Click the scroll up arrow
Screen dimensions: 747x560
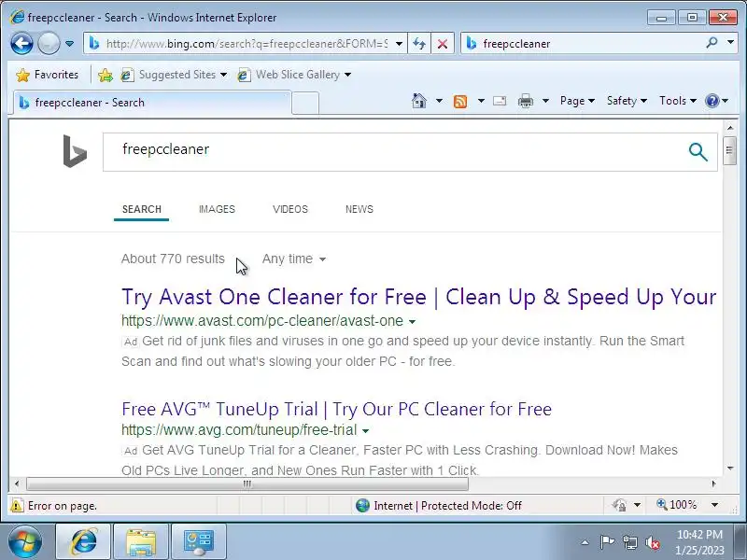click(730, 127)
